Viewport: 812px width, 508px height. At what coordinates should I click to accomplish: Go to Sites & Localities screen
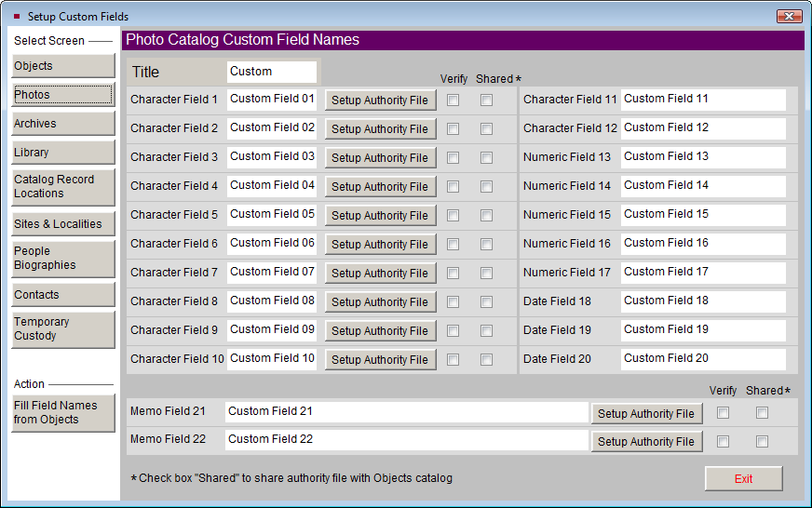click(62, 224)
